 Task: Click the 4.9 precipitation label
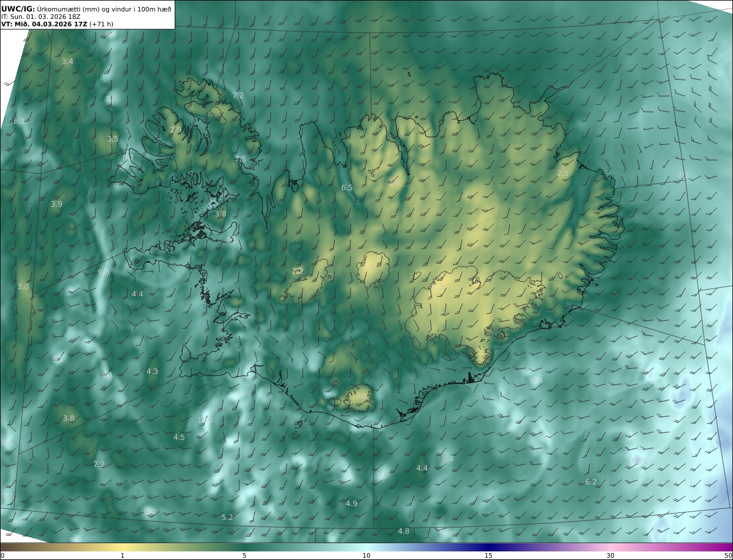[352, 503]
